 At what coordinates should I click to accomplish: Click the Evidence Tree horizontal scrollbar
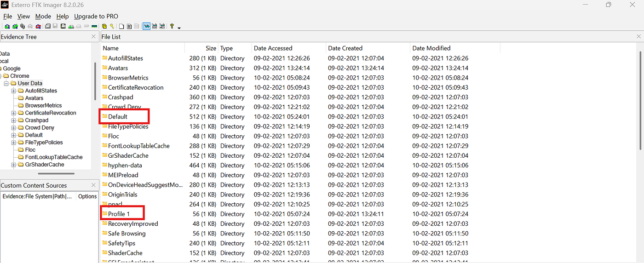pos(56,173)
